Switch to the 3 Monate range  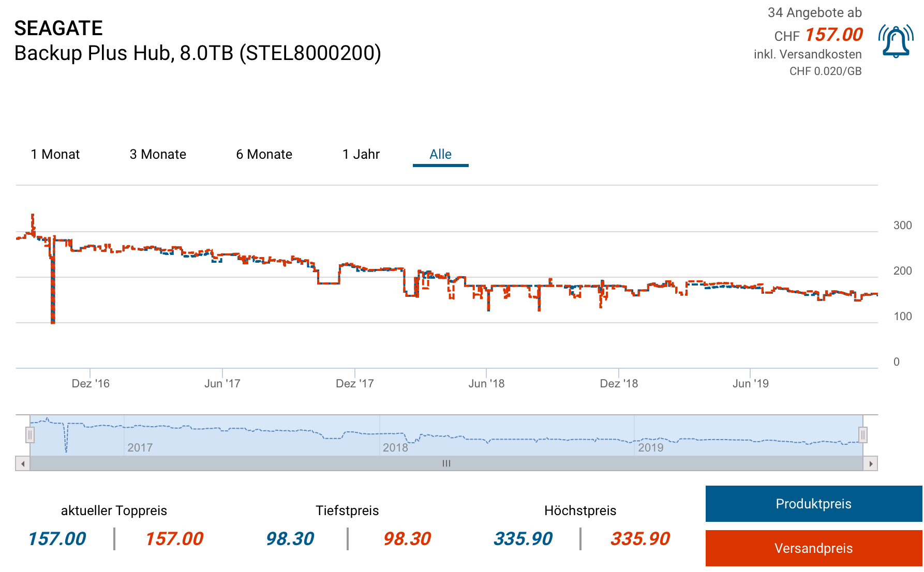[158, 154]
